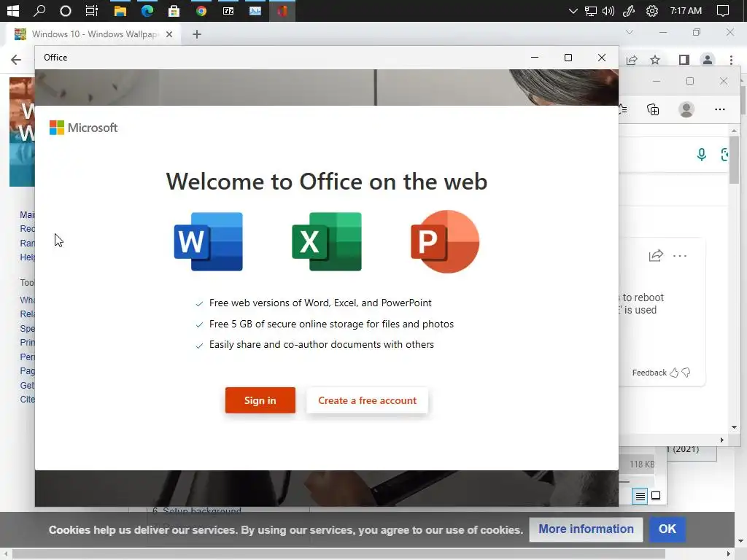Open Edge profile avatar
Image resolution: width=747 pixels, height=560 pixels.
click(x=686, y=109)
